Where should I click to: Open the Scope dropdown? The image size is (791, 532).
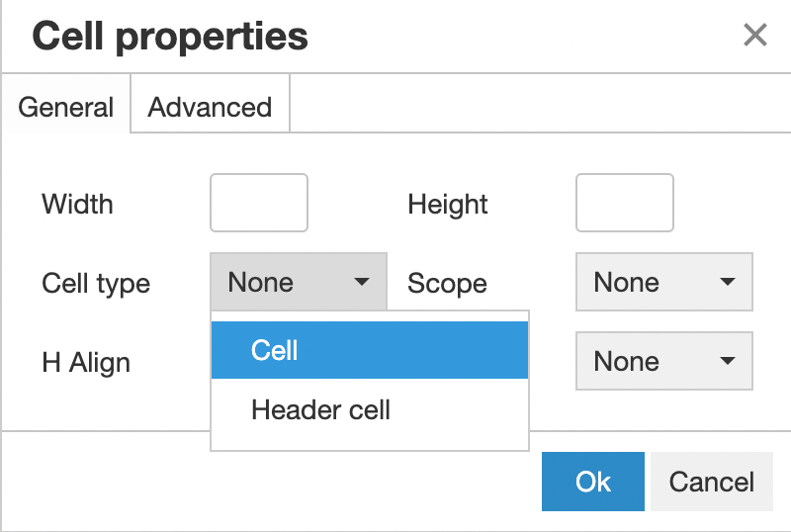pyautogui.click(x=663, y=283)
